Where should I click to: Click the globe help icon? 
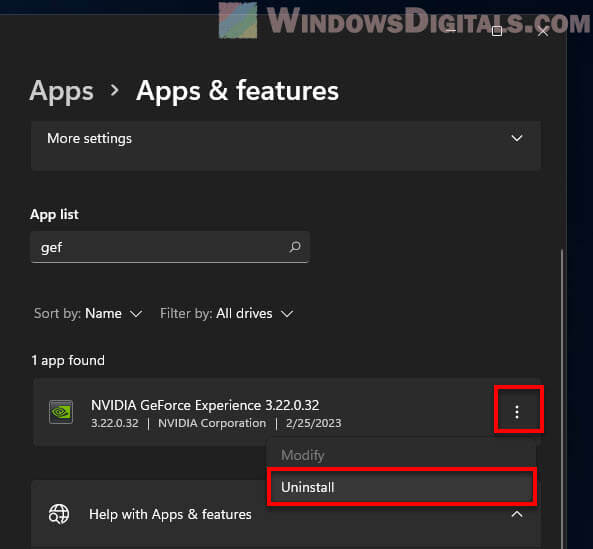click(59, 514)
